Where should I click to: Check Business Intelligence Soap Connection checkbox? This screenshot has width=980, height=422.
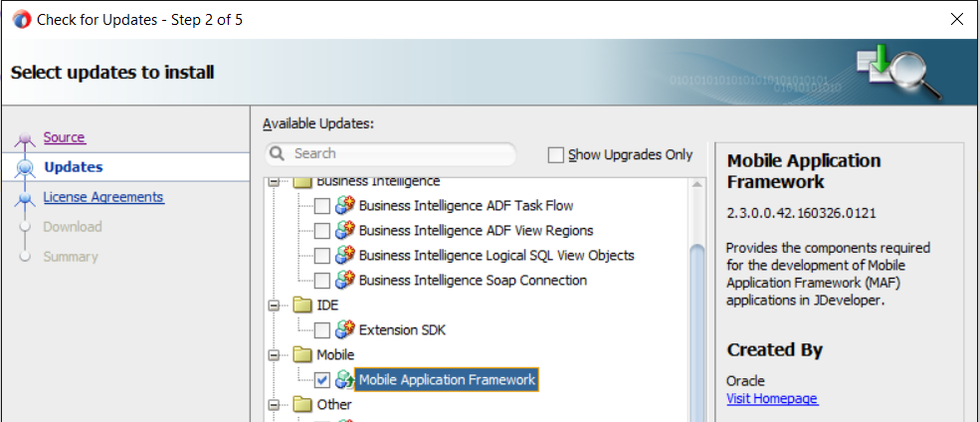coord(322,280)
